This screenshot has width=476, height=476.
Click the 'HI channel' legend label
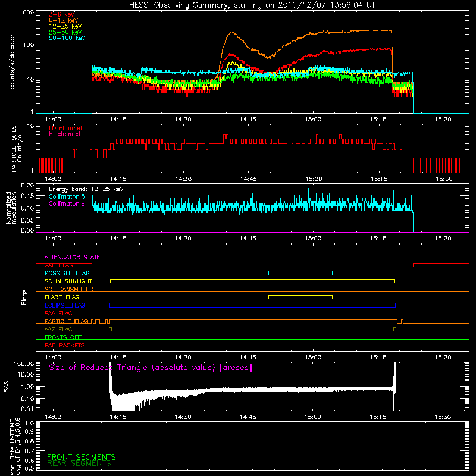(64, 134)
